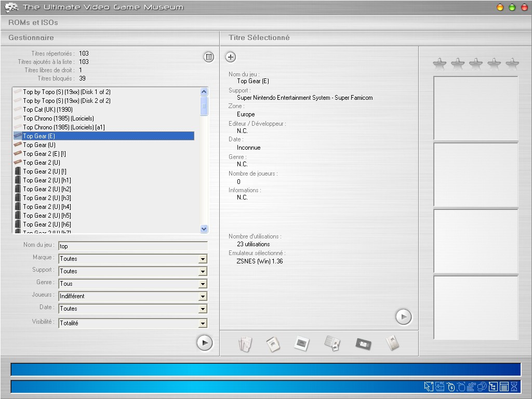Screen dimensions: 532x399
Task: Rate the game with the first star
Action: (x=440, y=63)
